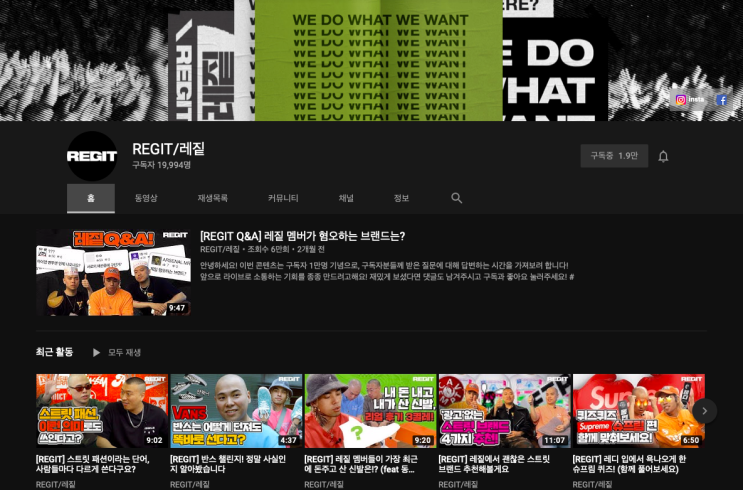Click the REGIT/레질 channel name heading
This screenshot has width=743, height=490.
[x=168, y=149]
